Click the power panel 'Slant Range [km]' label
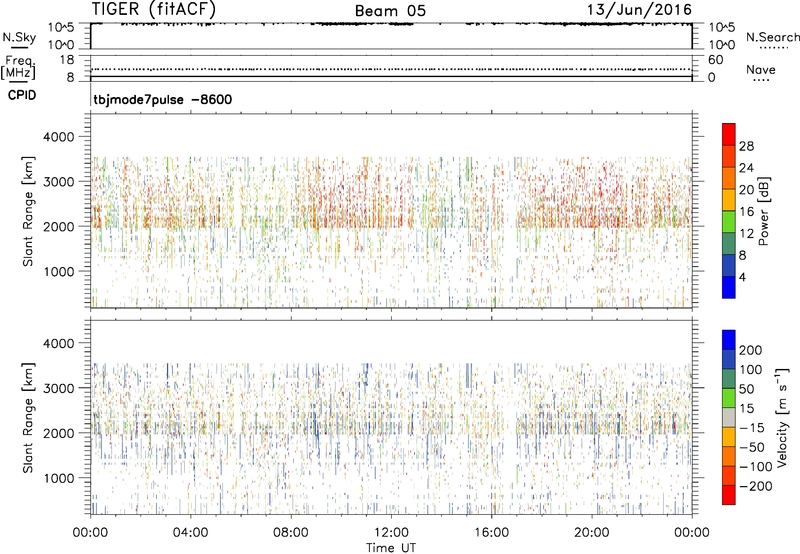Screen dimensions: 800x554 (28, 212)
